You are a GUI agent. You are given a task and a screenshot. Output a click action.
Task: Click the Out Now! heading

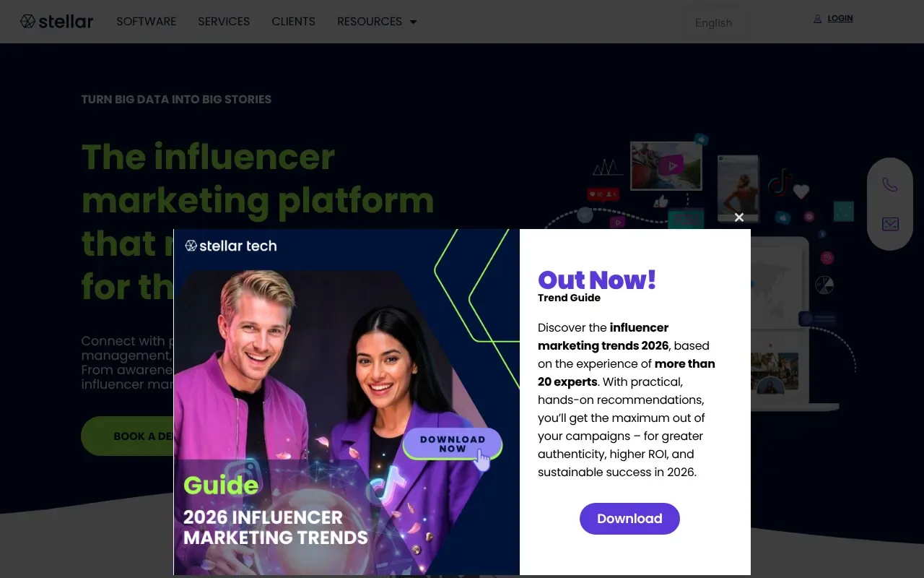[597, 280]
